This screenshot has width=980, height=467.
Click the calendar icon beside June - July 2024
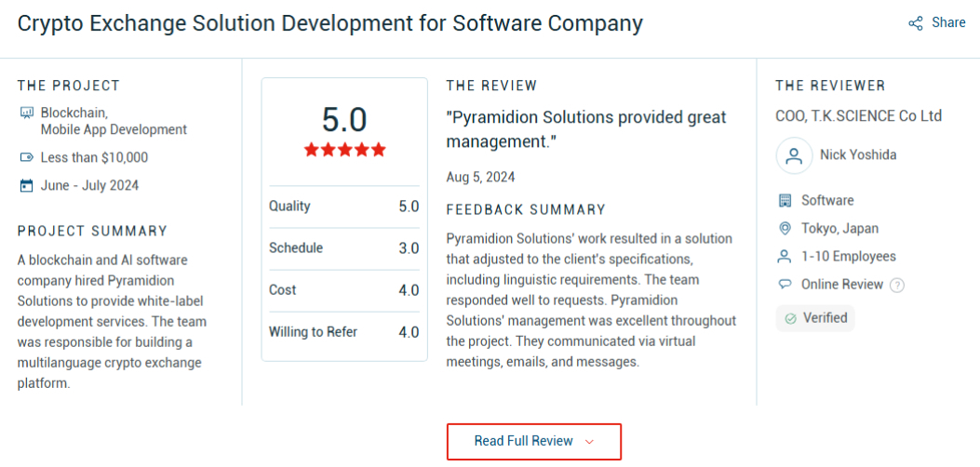26,185
